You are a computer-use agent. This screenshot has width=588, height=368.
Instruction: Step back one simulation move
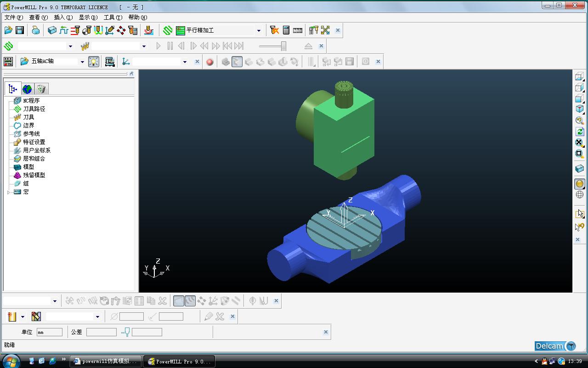tap(181, 46)
